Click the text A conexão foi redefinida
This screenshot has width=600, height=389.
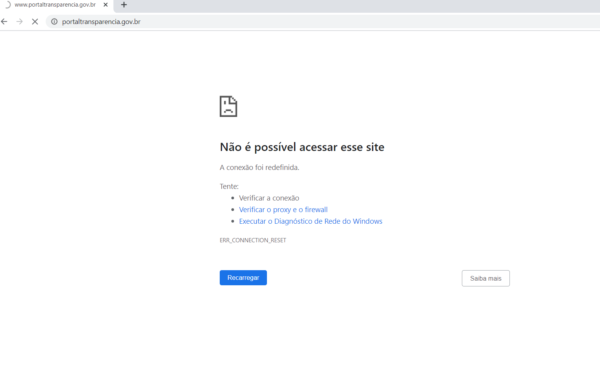(259, 168)
